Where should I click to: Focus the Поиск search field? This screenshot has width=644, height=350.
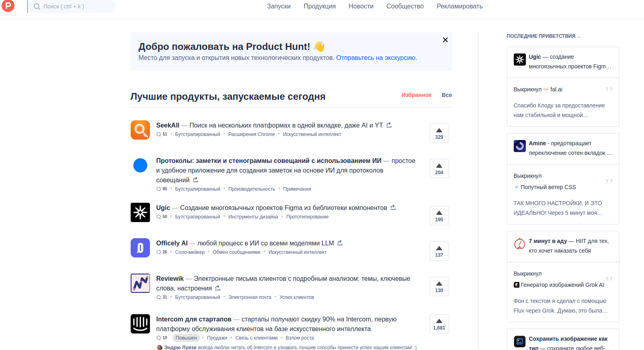point(72,6)
